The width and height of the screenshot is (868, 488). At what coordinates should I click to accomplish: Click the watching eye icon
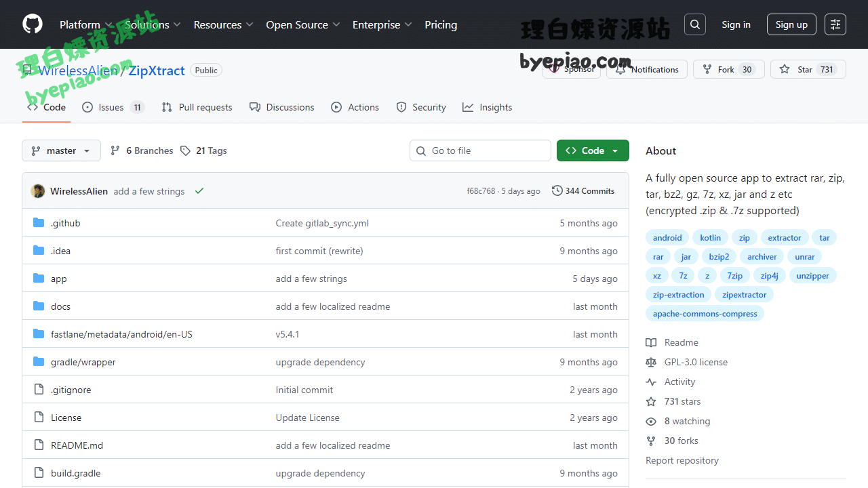[x=650, y=421]
